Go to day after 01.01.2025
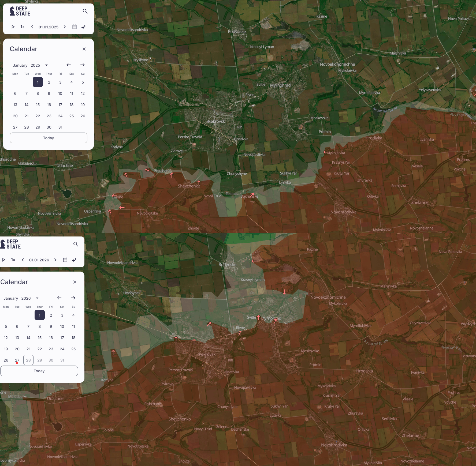This screenshot has height=466, width=476. pos(65,27)
